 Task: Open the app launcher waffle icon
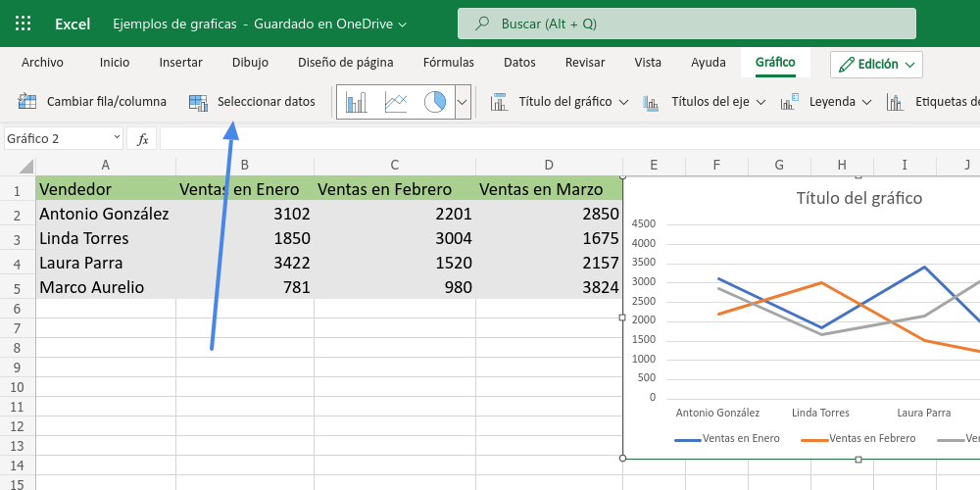pos(24,24)
